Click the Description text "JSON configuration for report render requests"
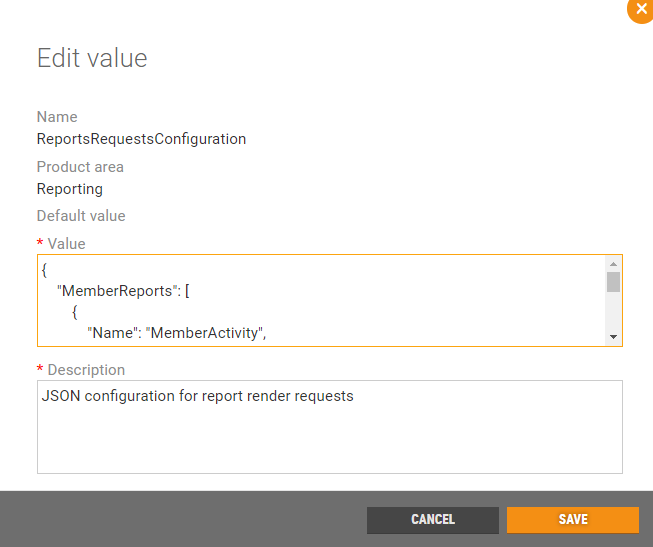The image size is (653, 547). tap(197, 396)
